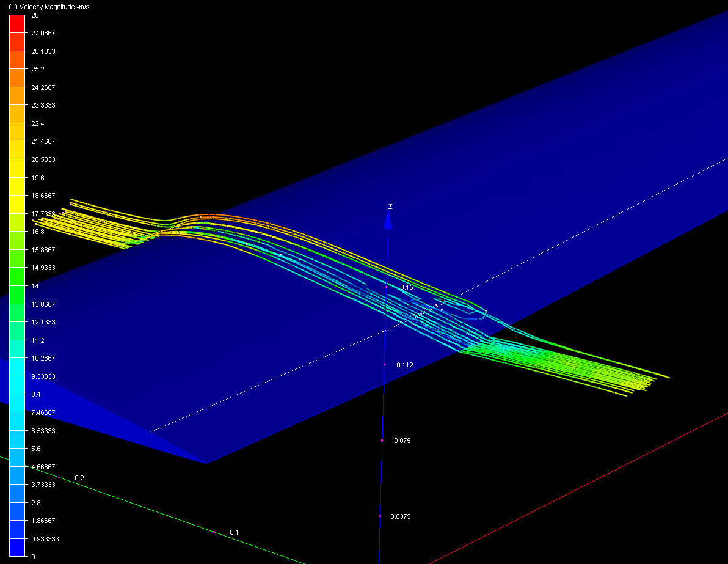The image size is (728, 564).
Task: Click the magenta marker at 0.112
Action: pyautogui.click(x=384, y=365)
